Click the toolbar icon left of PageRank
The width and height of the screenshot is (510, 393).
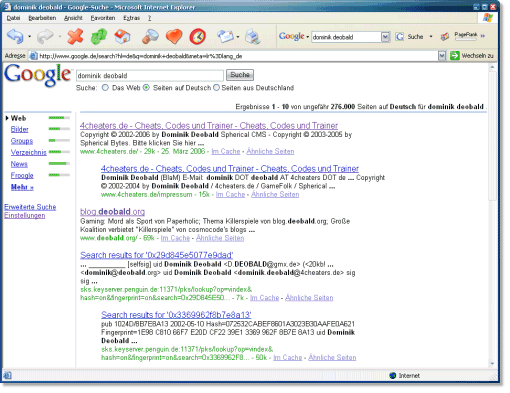[445, 37]
